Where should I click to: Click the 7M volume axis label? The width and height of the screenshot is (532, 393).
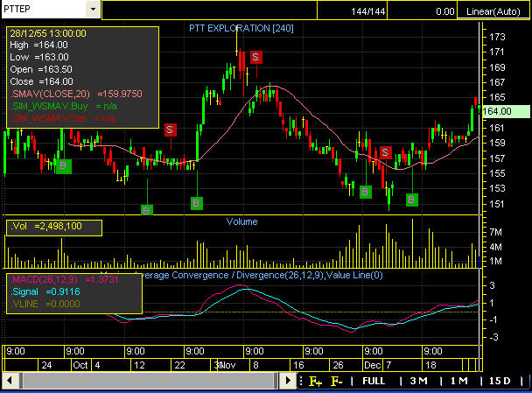(x=495, y=232)
